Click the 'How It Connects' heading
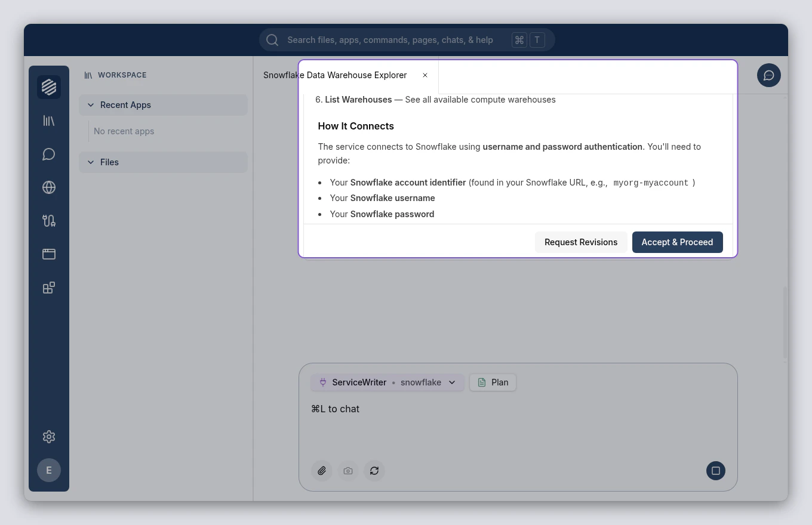 [x=356, y=126]
